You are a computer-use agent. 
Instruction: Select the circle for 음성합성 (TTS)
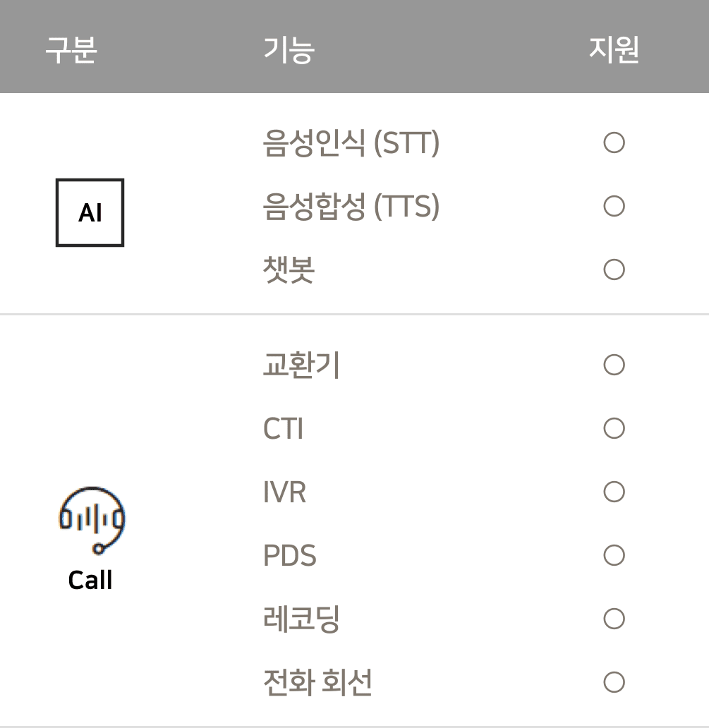614,206
